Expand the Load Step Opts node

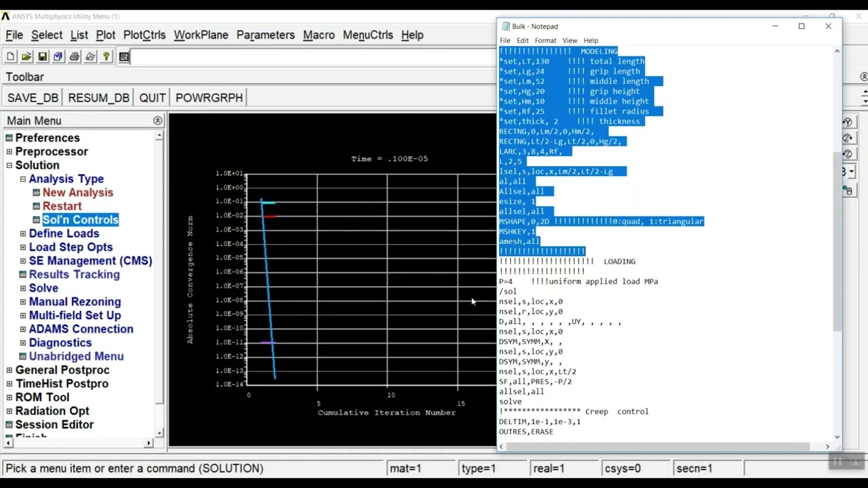(x=23, y=247)
